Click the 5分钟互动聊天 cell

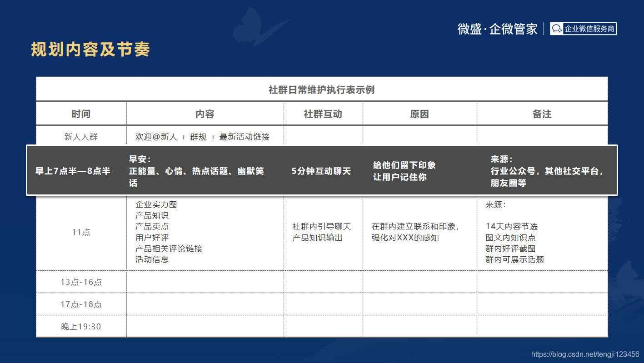(321, 171)
